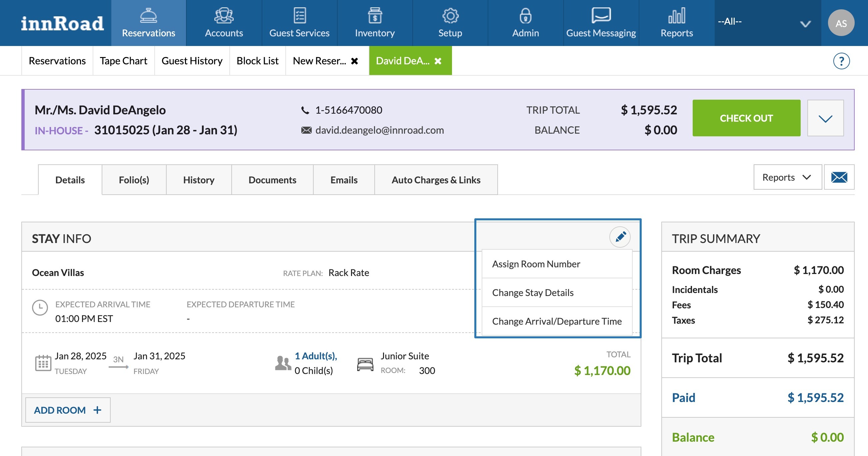Click the ADD ROOM button
The width and height of the screenshot is (868, 456).
(68, 410)
